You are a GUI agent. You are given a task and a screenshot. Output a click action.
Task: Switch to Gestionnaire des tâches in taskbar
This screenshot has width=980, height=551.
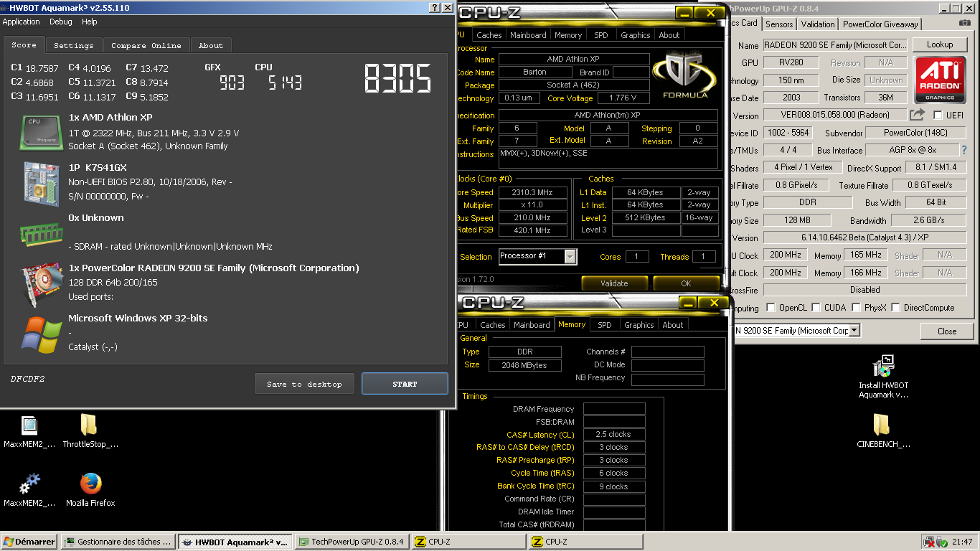tap(118, 542)
